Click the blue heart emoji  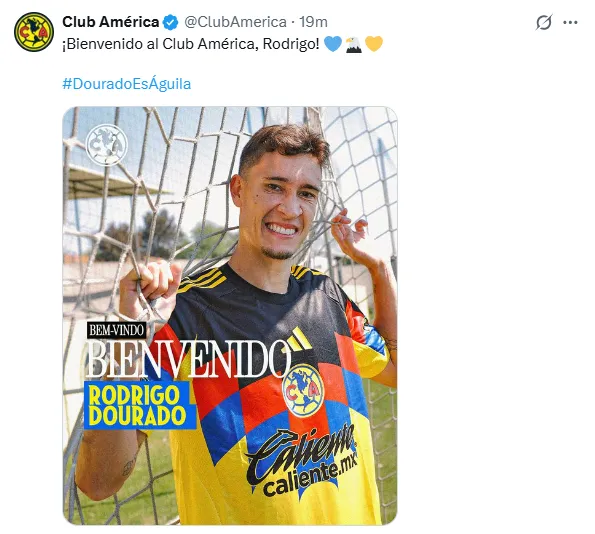coord(333,44)
